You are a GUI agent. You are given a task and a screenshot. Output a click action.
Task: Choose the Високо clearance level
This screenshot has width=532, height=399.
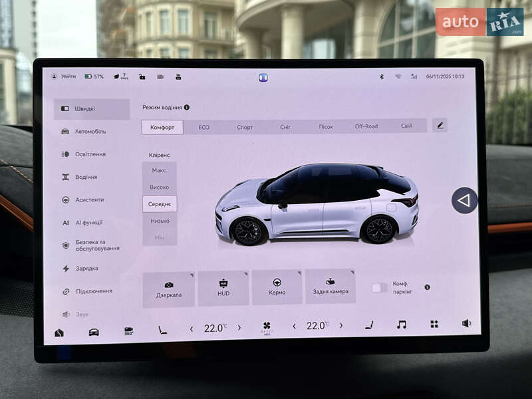coord(160,188)
